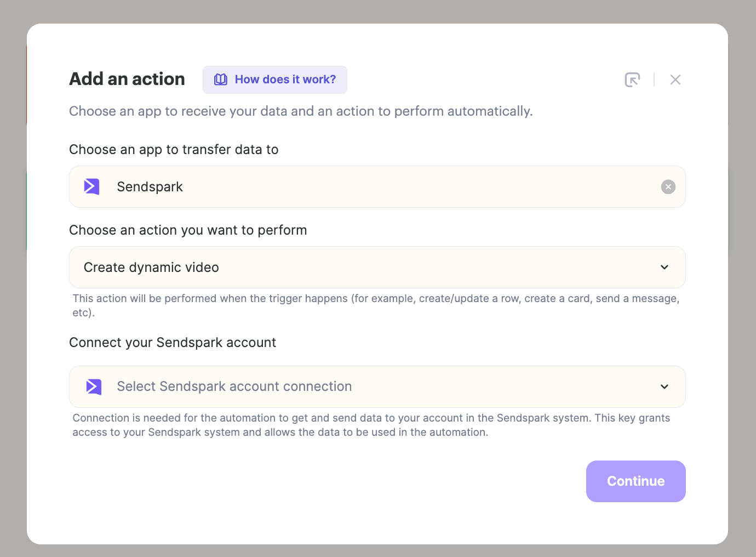Open Select Sendspark account connection dropdown
Image resolution: width=756 pixels, height=557 pixels.
click(x=377, y=387)
